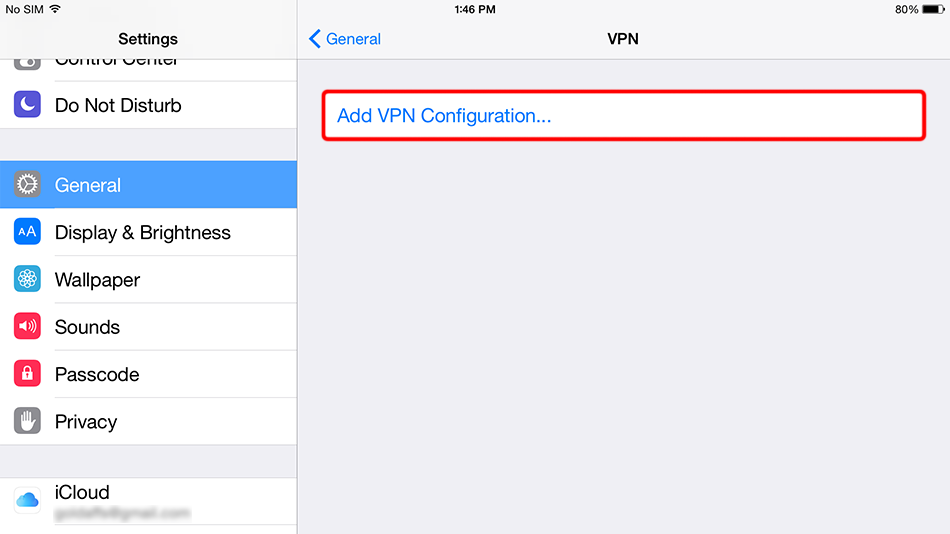Open Privacy settings
Screen dimensions: 950x534
tap(86, 421)
